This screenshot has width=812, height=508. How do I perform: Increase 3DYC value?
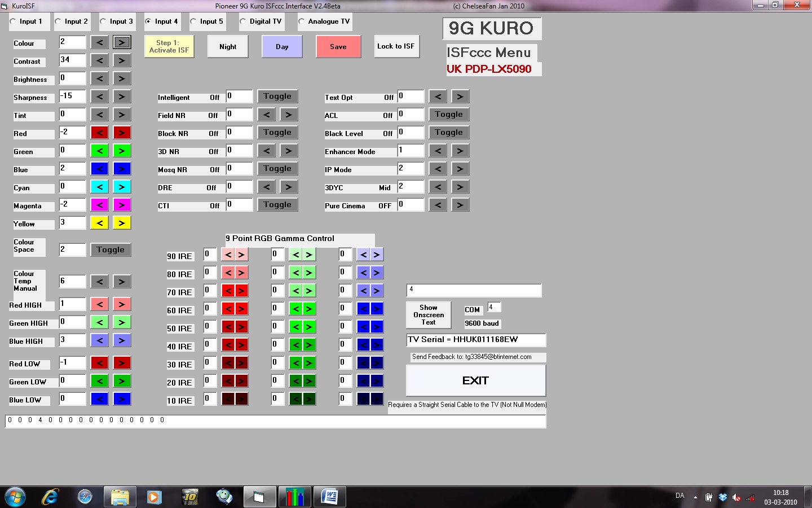click(x=460, y=187)
